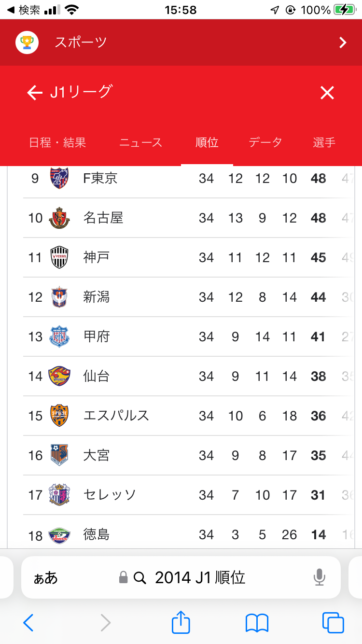Go back with J1 League arrow
This screenshot has height=644, width=362.
35,93
